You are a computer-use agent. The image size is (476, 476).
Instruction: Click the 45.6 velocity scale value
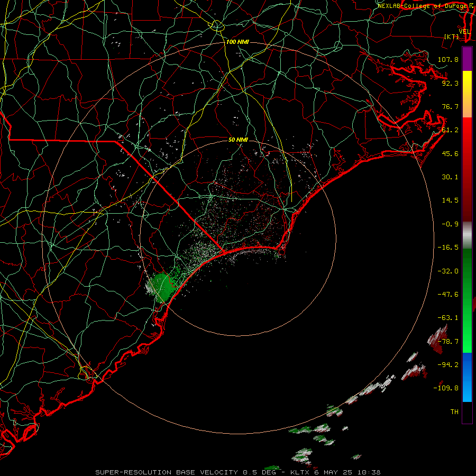450,153
